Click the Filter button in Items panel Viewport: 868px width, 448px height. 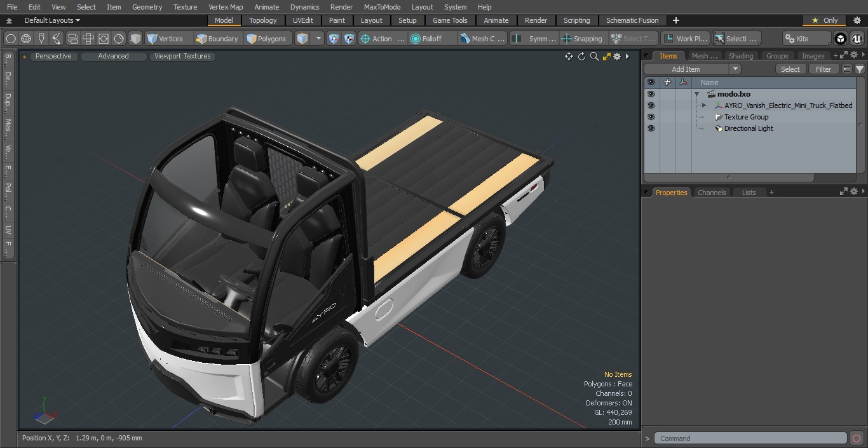click(x=824, y=69)
